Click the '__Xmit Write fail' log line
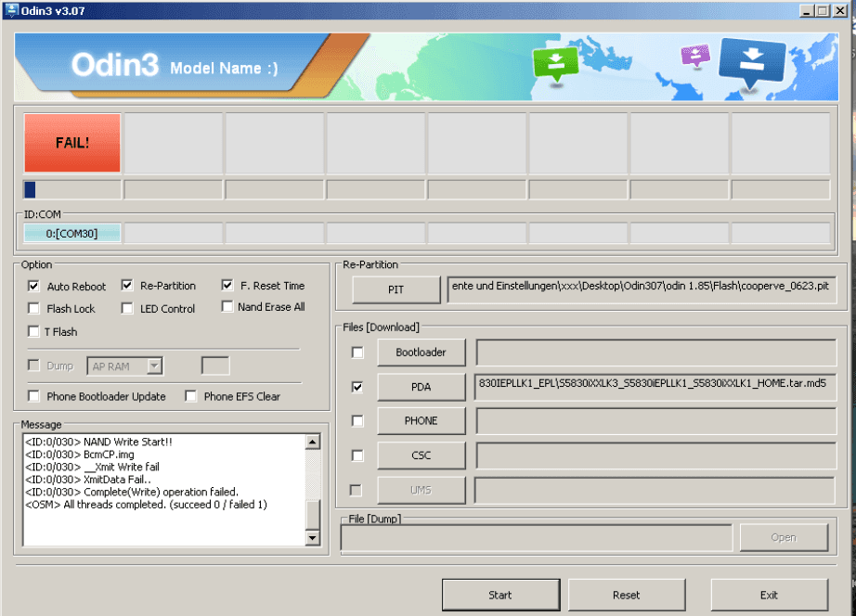The height and width of the screenshot is (616, 856). (x=92, y=467)
